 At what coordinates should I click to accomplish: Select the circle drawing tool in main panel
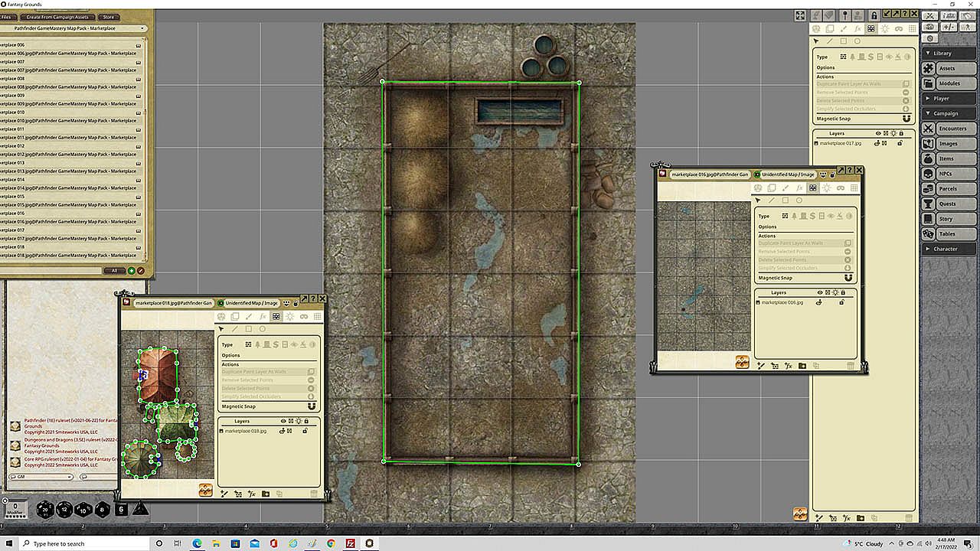click(x=857, y=41)
